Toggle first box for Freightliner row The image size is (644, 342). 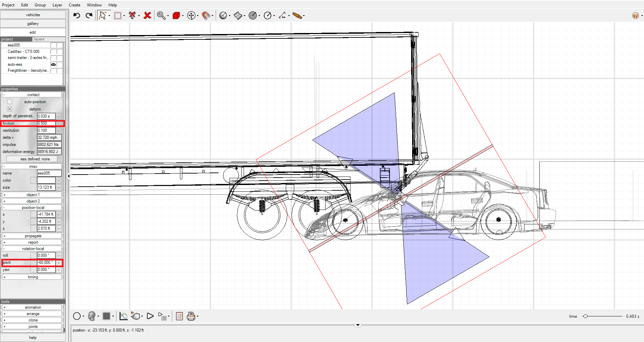pos(53,71)
